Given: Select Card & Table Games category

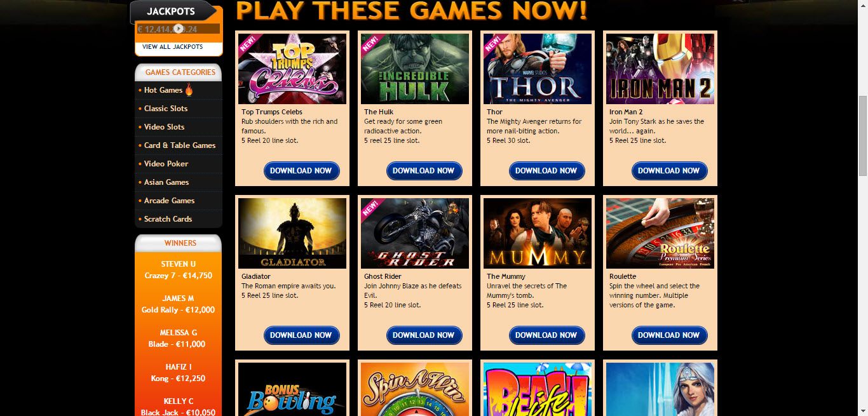Looking at the screenshot, I should pos(179,145).
